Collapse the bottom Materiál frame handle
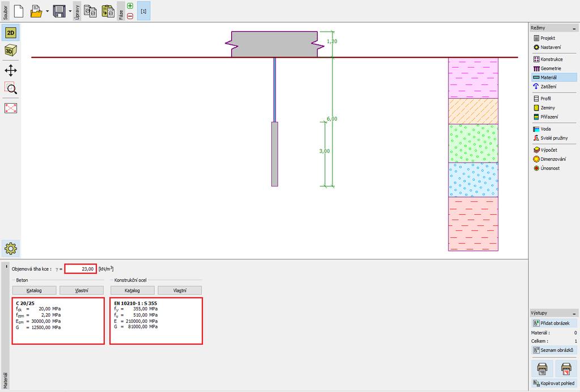 pyautogui.click(x=6, y=266)
